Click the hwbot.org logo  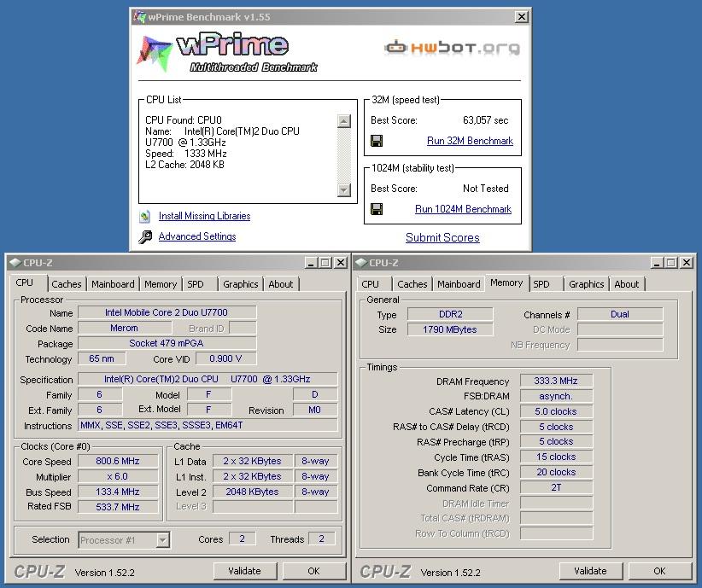[452, 48]
